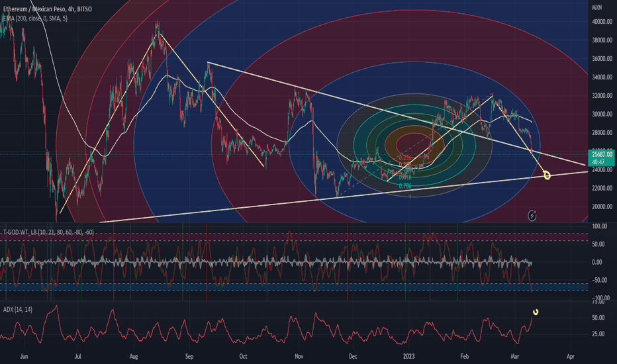Click the 2023 label on time axis
This screenshot has height=364, width=617.
(x=409, y=357)
